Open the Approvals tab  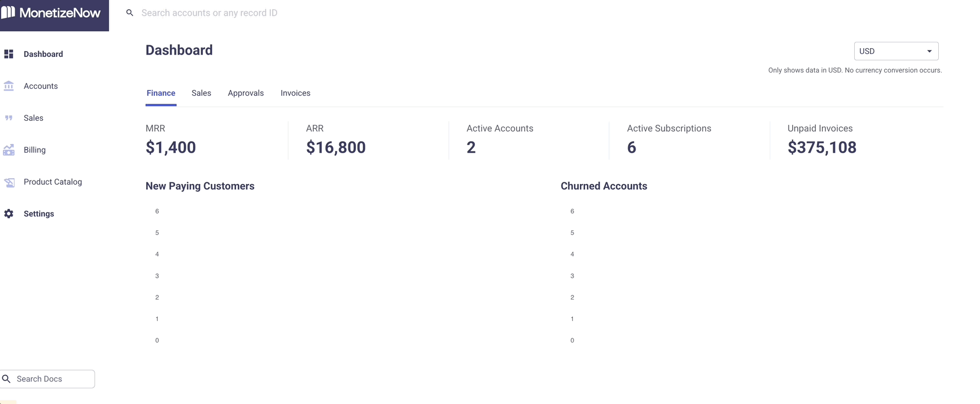click(x=246, y=93)
